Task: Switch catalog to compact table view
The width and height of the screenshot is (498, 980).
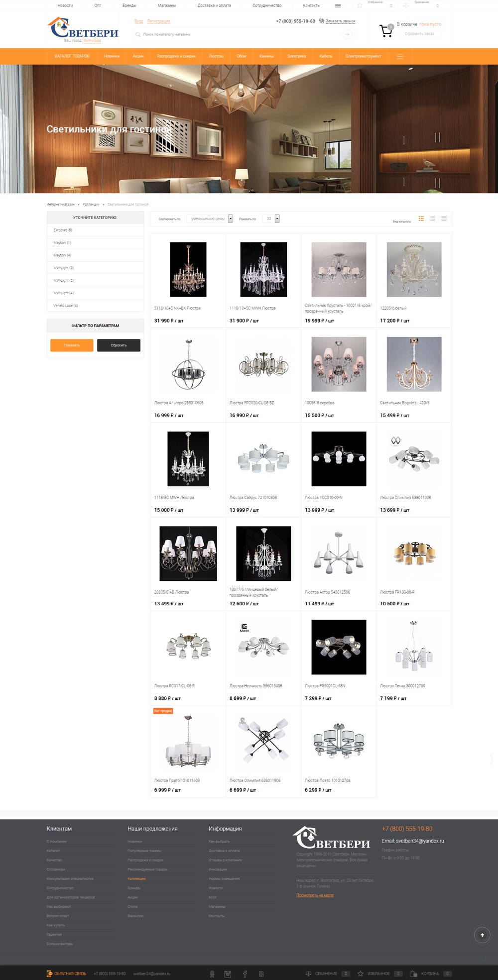Action: coord(444,218)
